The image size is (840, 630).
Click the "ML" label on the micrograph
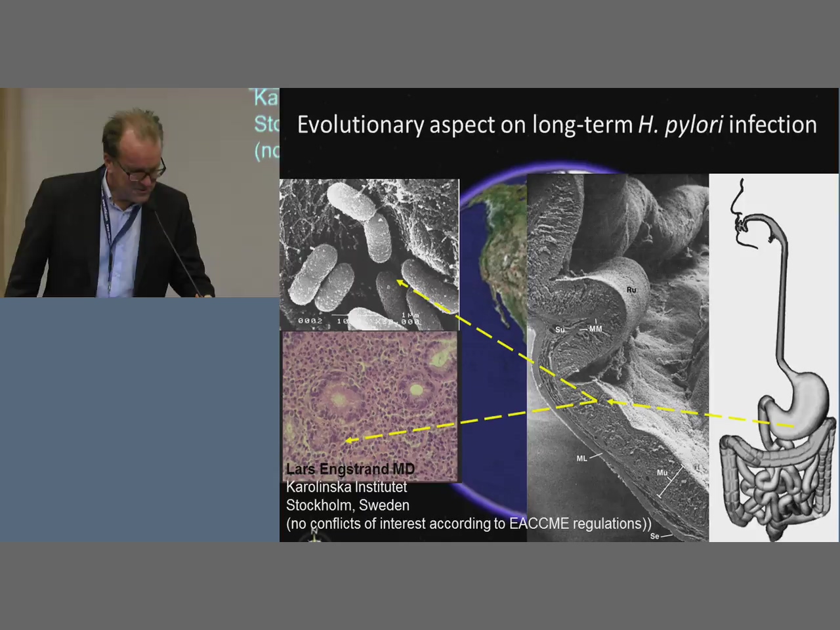(582, 458)
